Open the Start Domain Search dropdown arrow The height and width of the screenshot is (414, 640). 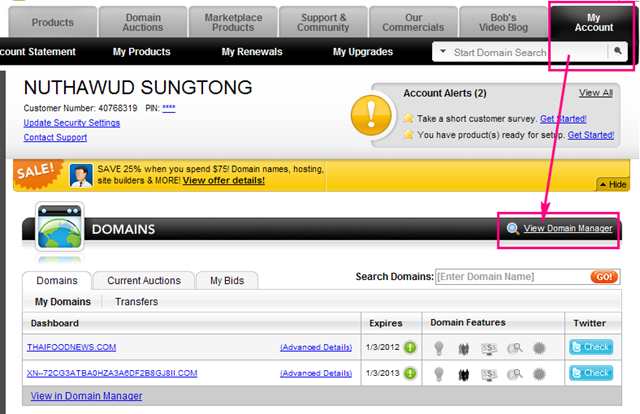pos(443,51)
